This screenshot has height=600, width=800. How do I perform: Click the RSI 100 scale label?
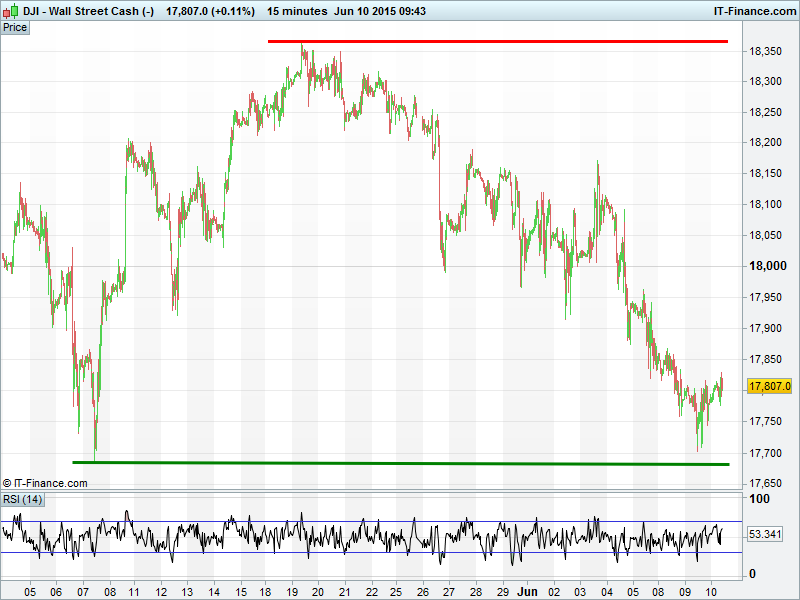pos(760,499)
